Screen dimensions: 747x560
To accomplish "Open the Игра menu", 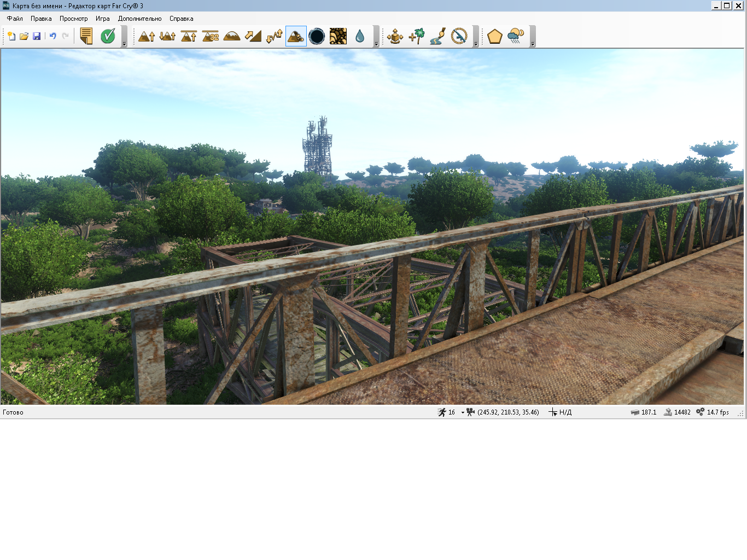I will [x=103, y=19].
